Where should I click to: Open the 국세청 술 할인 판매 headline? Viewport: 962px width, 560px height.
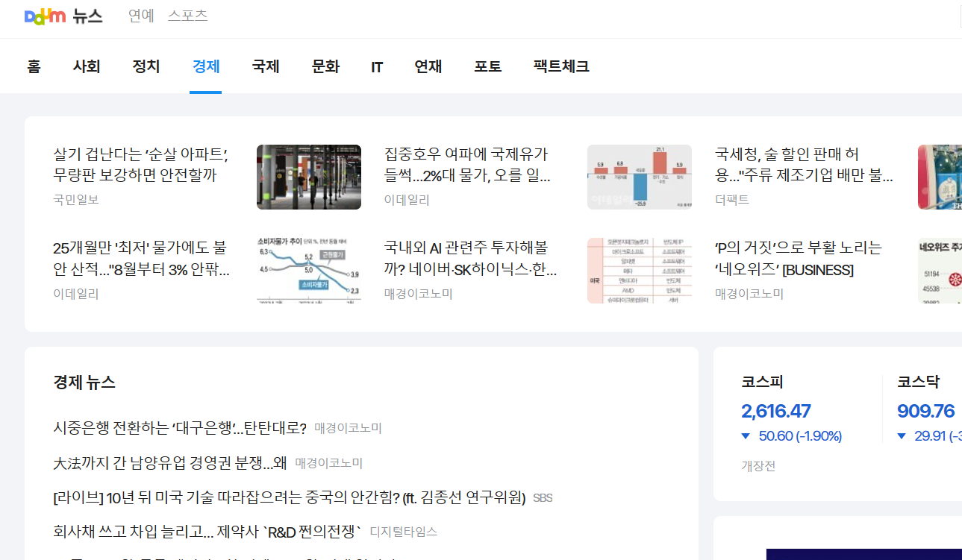pyautogui.click(x=804, y=166)
